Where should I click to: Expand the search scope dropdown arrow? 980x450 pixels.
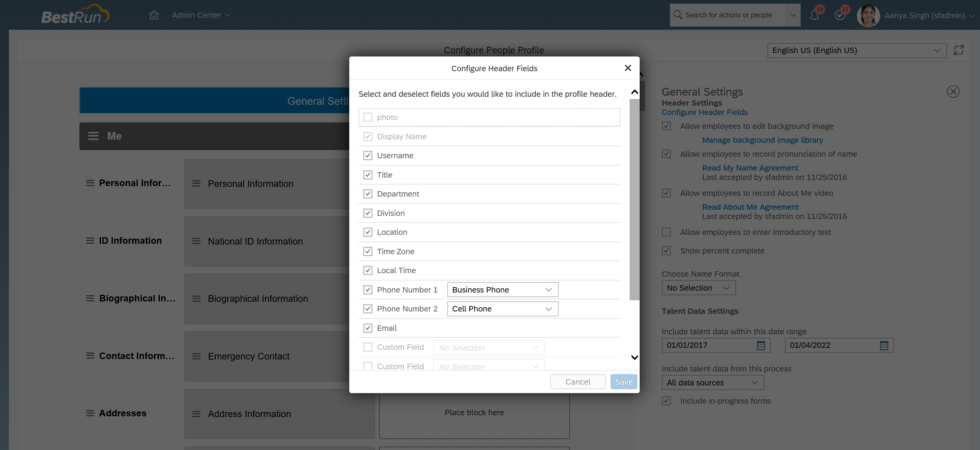(793, 15)
